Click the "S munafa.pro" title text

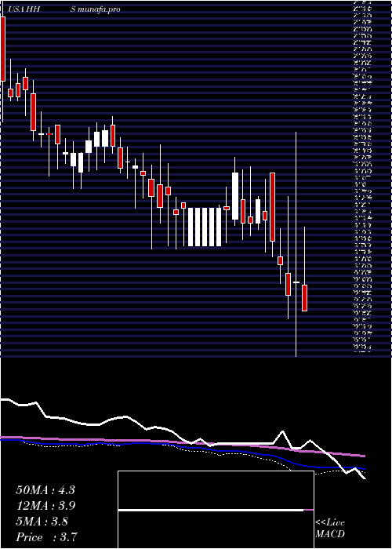(x=95, y=9)
